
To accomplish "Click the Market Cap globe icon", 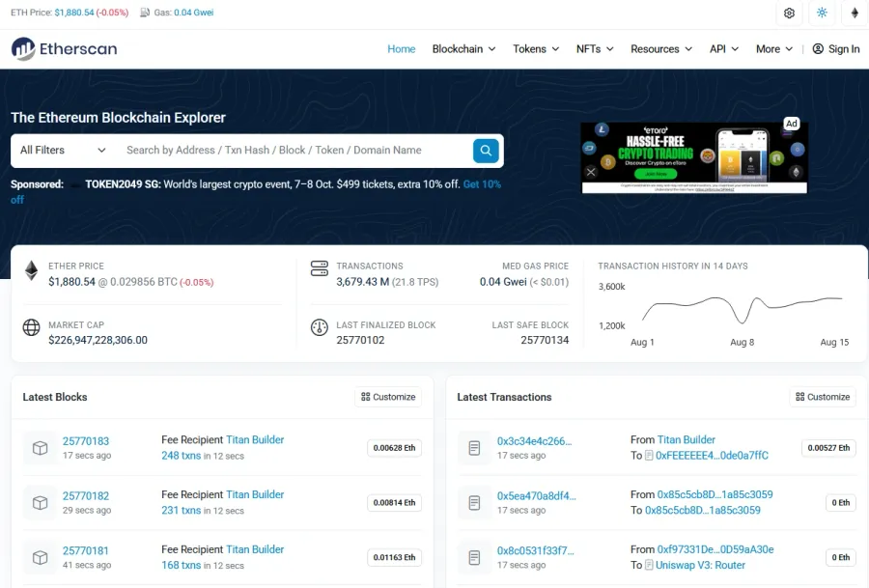I will (x=31, y=327).
